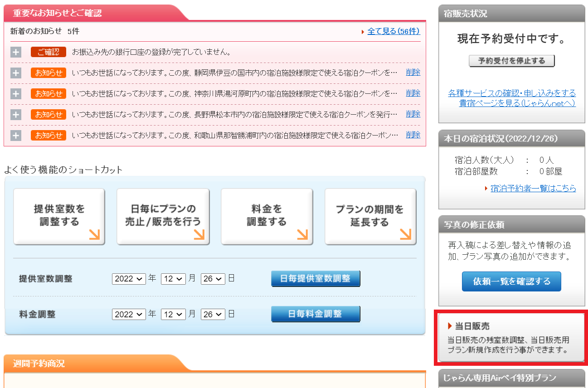Open year dropdown for 料金調整
This screenshot has width=588, height=388.
pyautogui.click(x=129, y=314)
